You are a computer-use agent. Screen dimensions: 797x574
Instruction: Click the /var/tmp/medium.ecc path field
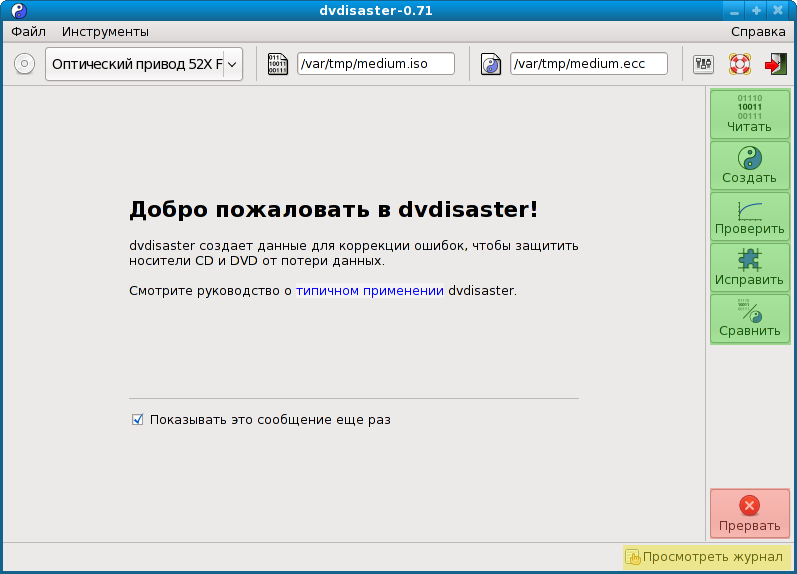pos(589,64)
